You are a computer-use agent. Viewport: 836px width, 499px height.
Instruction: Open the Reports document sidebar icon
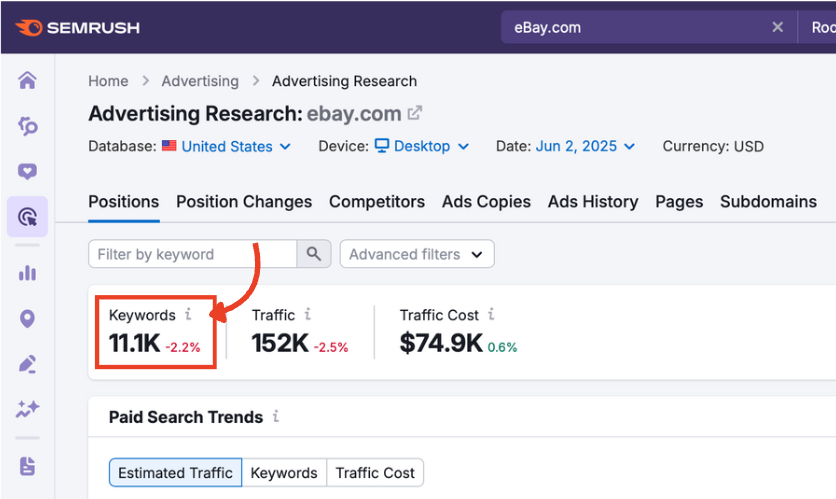27,466
